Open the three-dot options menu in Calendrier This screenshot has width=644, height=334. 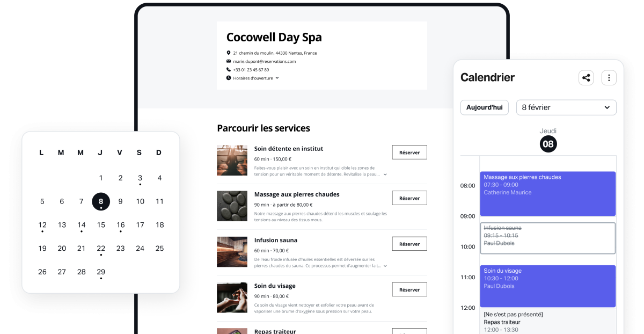pos(609,78)
